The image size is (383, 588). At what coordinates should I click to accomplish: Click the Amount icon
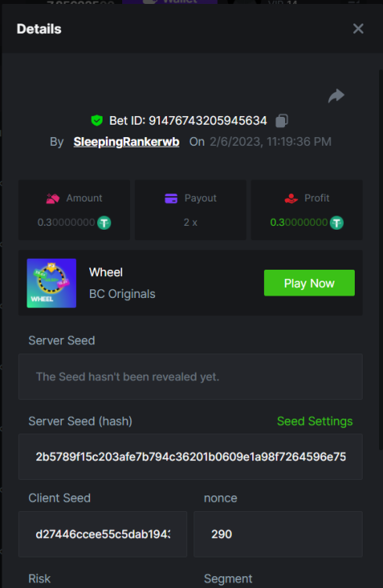52,198
